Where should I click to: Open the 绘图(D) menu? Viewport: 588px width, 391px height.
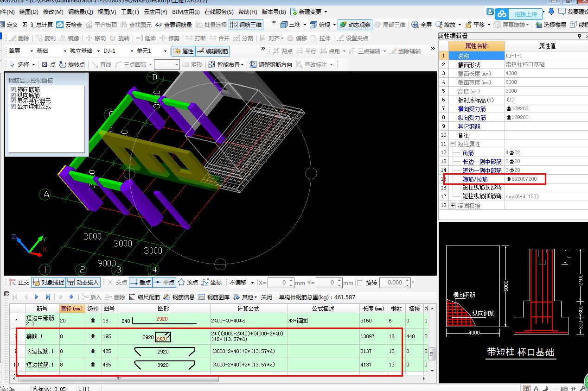(29, 12)
